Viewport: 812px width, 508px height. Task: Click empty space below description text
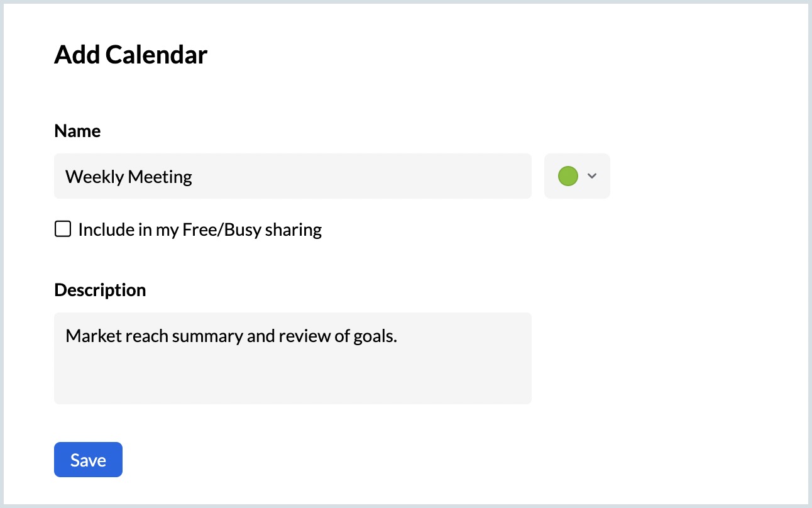pyautogui.click(x=292, y=377)
